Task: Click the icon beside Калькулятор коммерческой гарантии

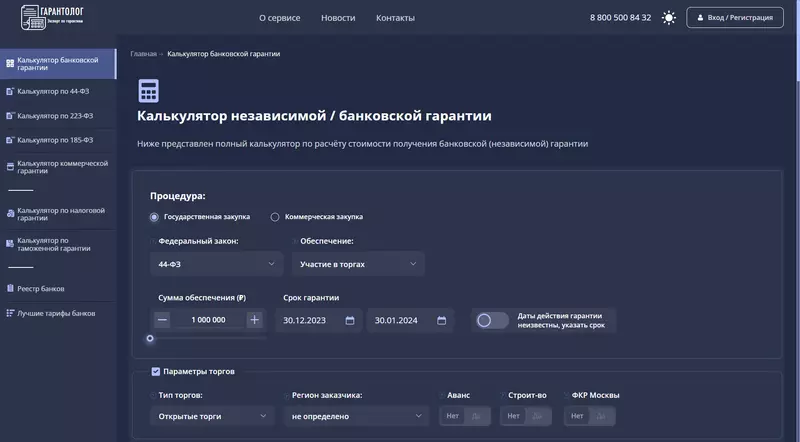Action: coord(10,167)
